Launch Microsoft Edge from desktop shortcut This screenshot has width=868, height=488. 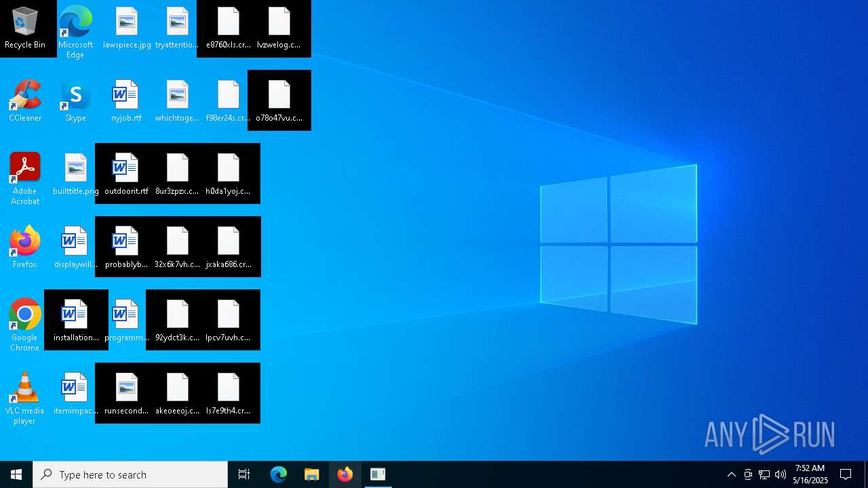click(x=75, y=32)
